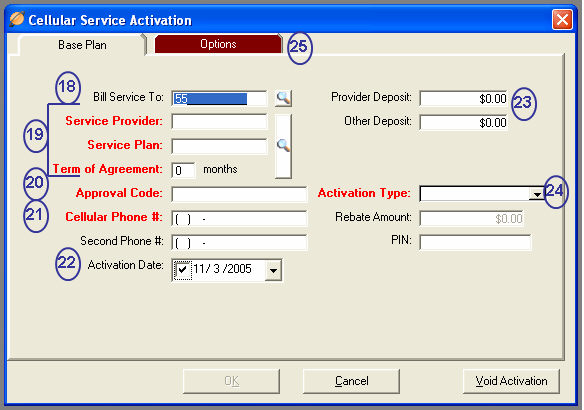Viewport: 584px width, 410px height.
Task: Click the Cancel button
Action: (x=351, y=381)
